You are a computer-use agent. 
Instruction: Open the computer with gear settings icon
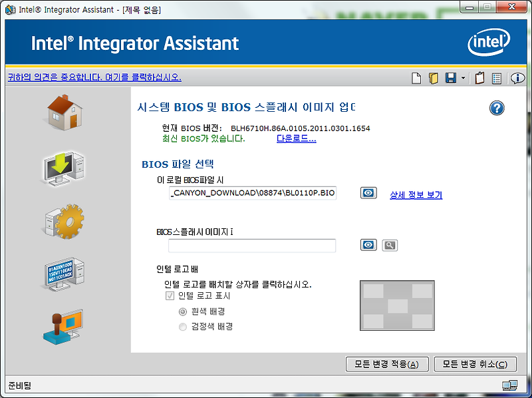point(65,222)
